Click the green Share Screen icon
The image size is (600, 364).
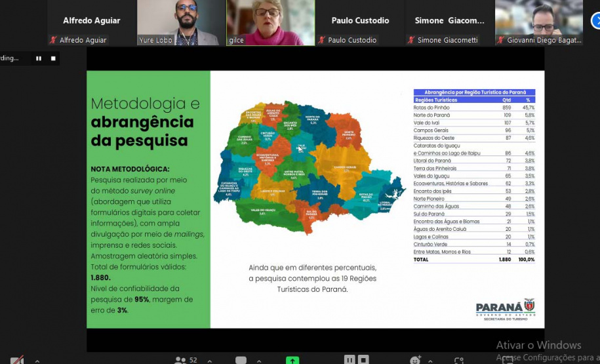(292, 360)
